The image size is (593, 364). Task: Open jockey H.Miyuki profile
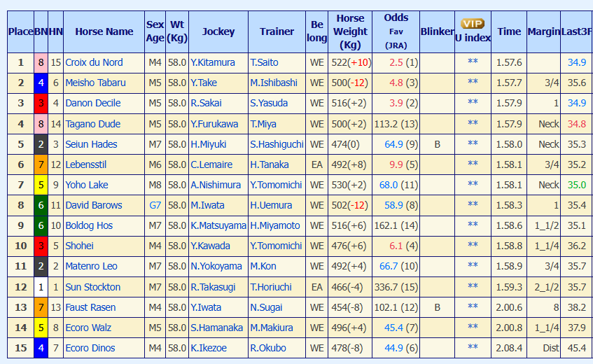[209, 144]
